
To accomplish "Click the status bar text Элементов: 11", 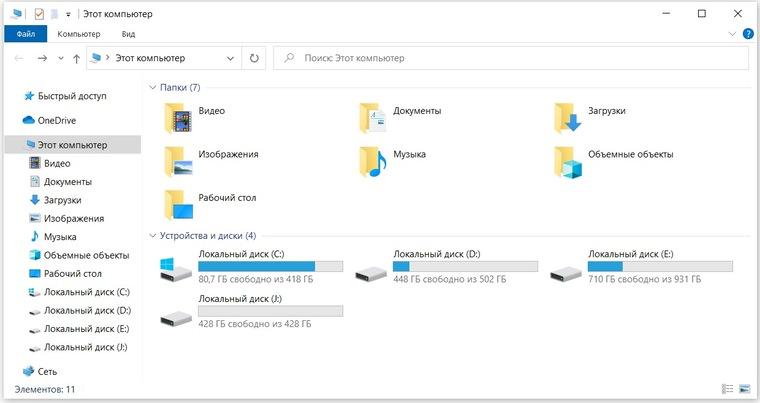I will tap(45, 389).
